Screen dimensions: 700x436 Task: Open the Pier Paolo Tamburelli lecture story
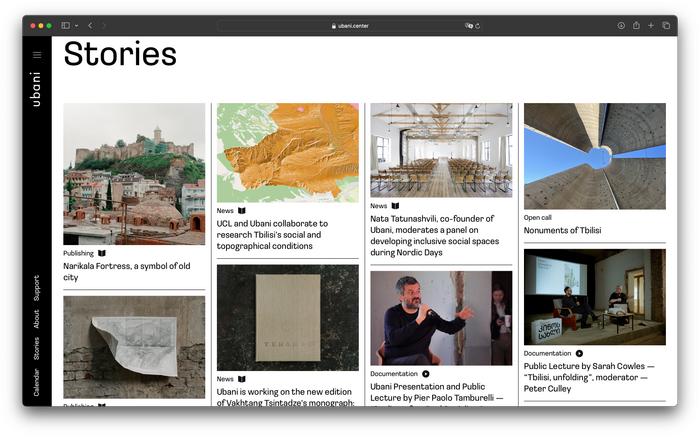437,393
